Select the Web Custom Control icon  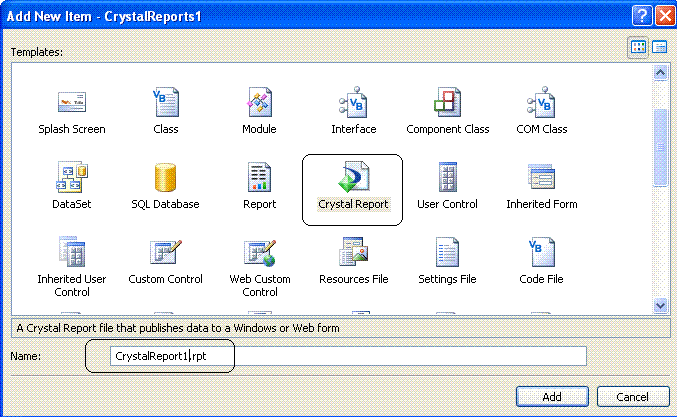(x=259, y=253)
